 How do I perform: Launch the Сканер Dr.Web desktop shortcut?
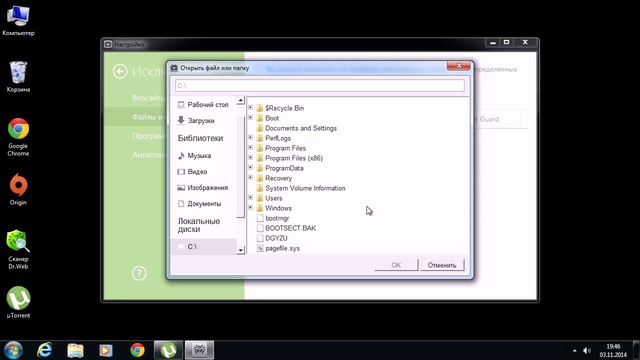(18, 249)
